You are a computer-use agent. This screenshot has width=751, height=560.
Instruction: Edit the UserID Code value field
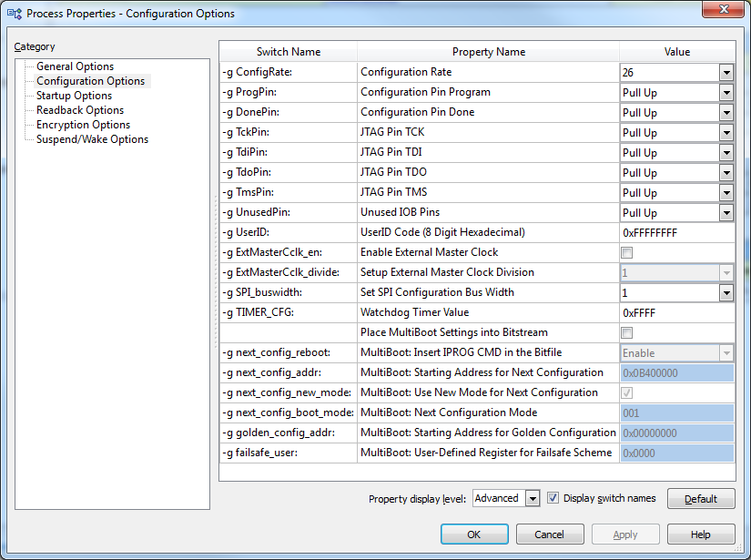677,233
